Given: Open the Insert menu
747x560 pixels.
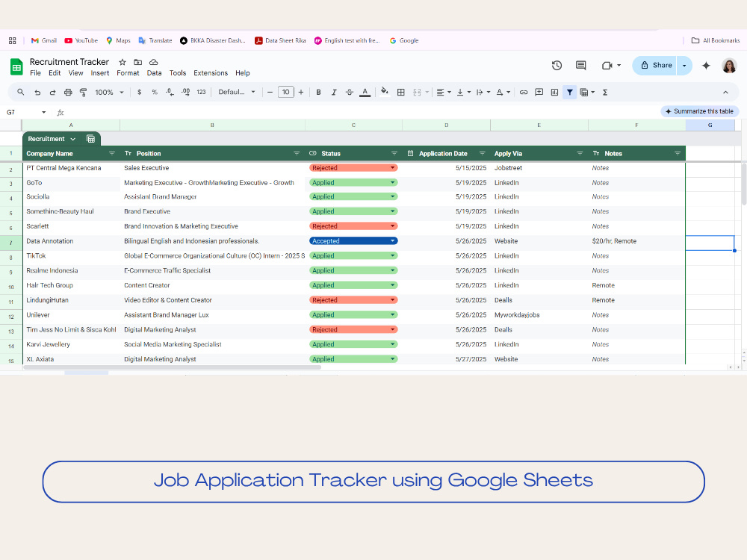Looking at the screenshot, I should pos(100,73).
